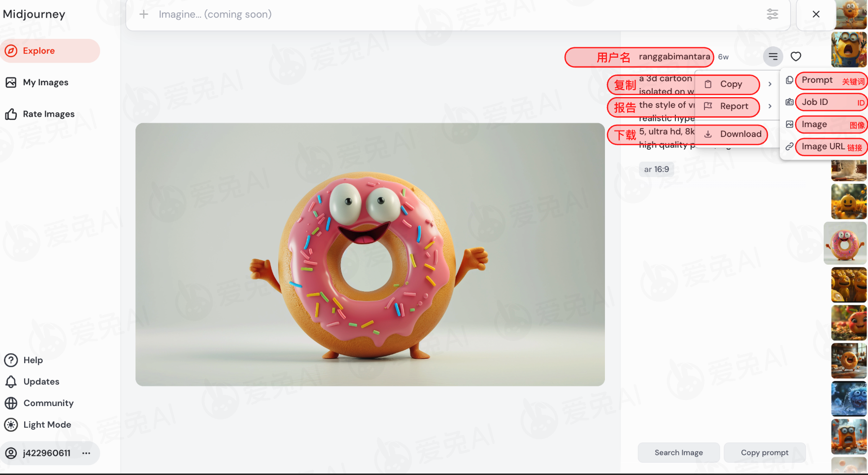Image resolution: width=868 pixels, height=475 pixels.
Task: Click the account avatar icon
Action: point(11,453)
